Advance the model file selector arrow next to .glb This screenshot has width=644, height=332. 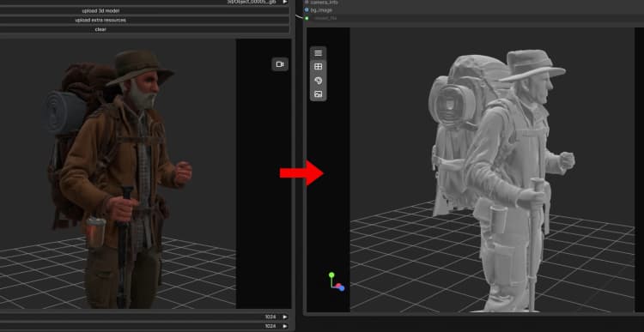285,2
